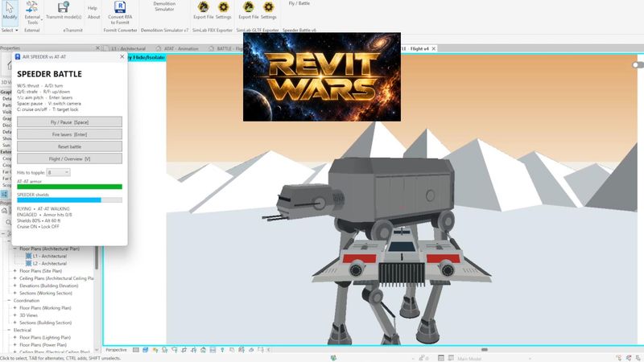Expand Sections (Building Section) node
644x362 pixels.
(x=14, y=323)
